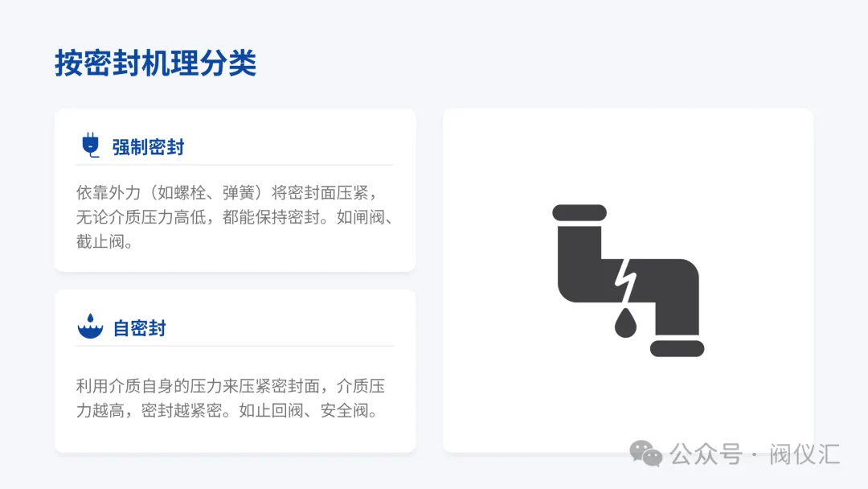Screen dimensions: 868x489
Task: Click the white image card on the right
Action: coord(628,281)
